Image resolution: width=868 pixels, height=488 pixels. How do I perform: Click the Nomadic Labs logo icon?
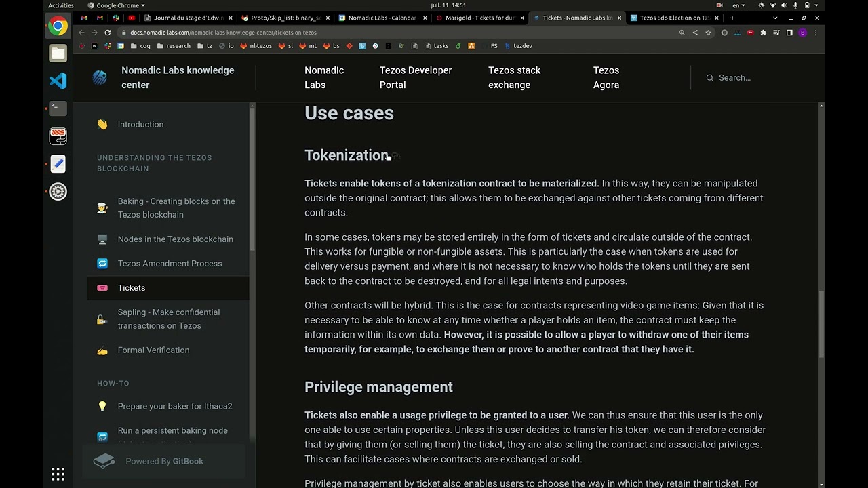[x=100, y=77]
